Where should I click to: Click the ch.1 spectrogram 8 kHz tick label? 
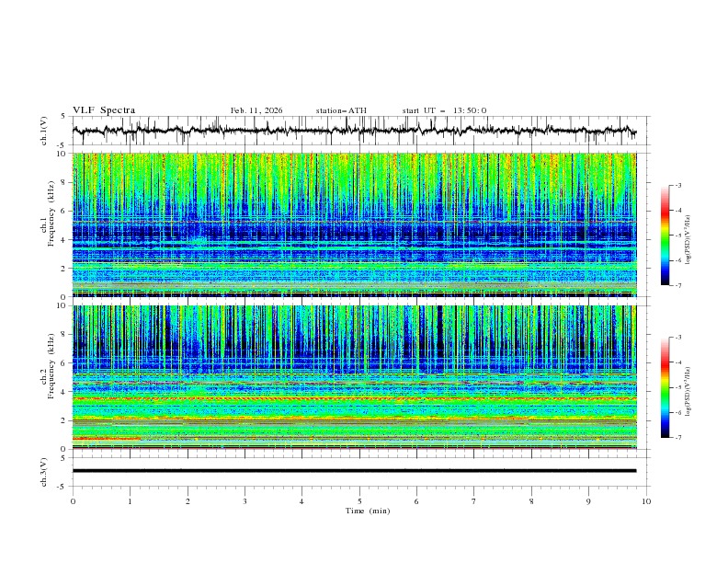point(63,182)
